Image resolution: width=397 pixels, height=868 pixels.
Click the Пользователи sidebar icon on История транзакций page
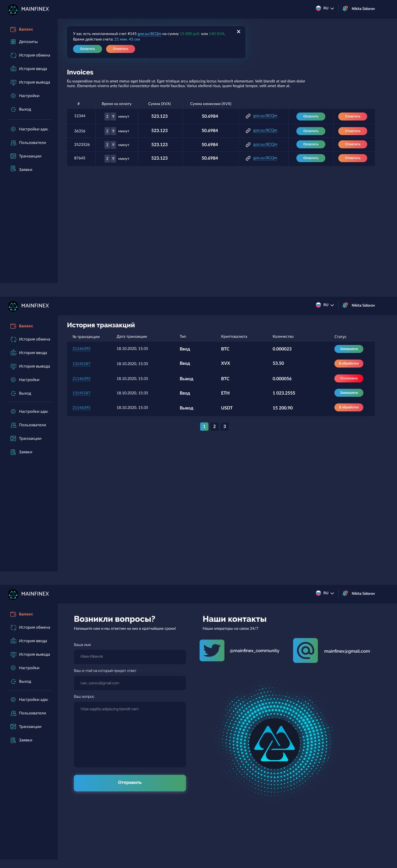pos(13,425)
